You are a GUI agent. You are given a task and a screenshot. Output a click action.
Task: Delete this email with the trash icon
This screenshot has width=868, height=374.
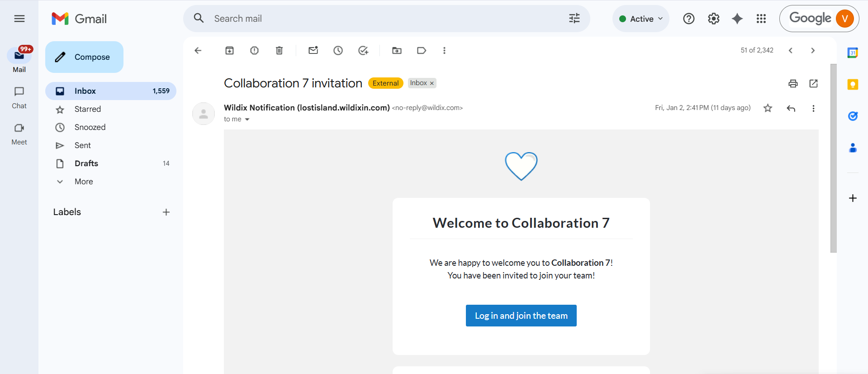280,50
